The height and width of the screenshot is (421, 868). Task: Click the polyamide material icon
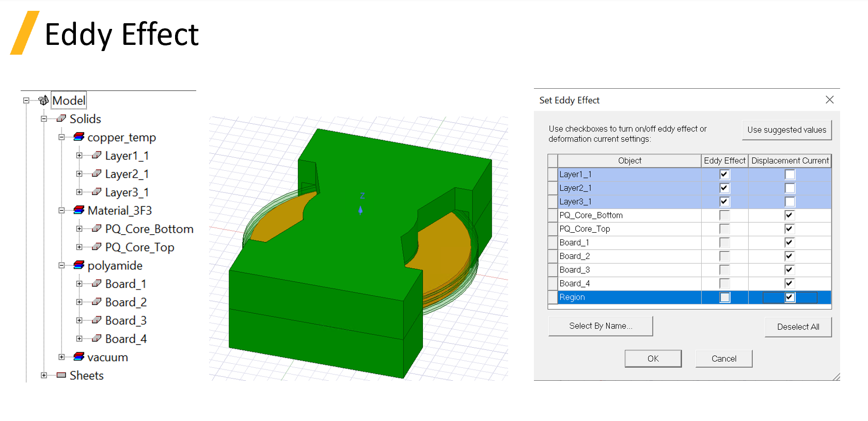point(79,265)
